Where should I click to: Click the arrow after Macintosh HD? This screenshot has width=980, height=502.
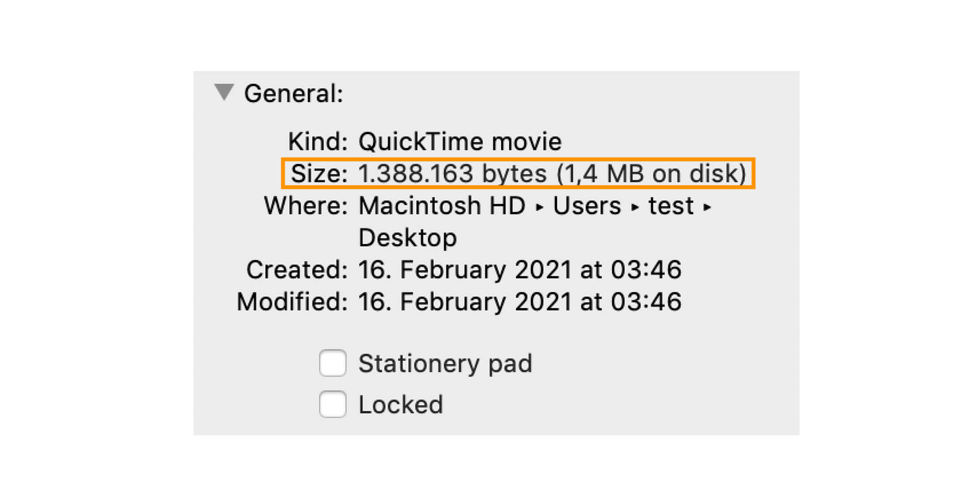tap(539, 207)
